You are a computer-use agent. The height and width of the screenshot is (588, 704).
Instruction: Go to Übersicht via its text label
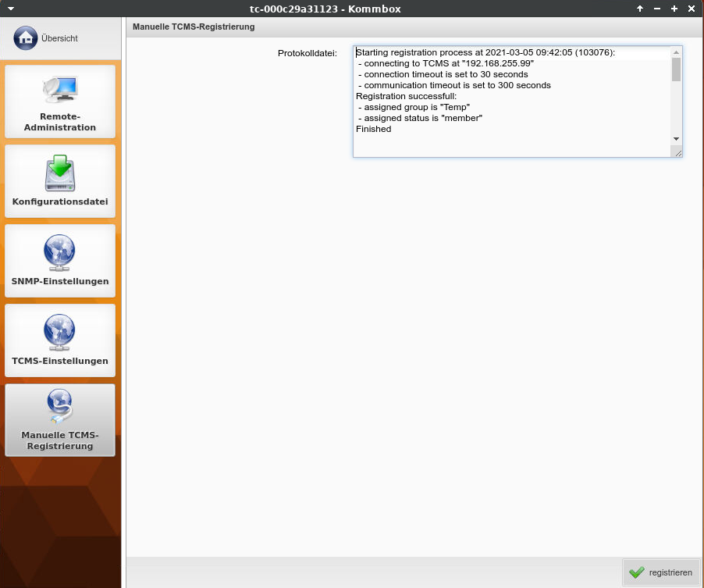pyautogui.click(x=59, y=38)
